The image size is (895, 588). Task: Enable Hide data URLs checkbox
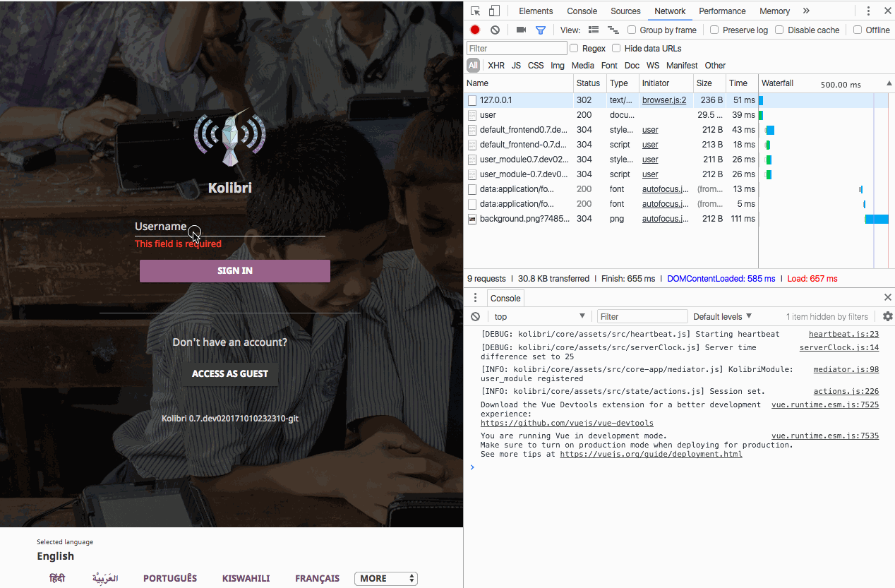[616, 48]
